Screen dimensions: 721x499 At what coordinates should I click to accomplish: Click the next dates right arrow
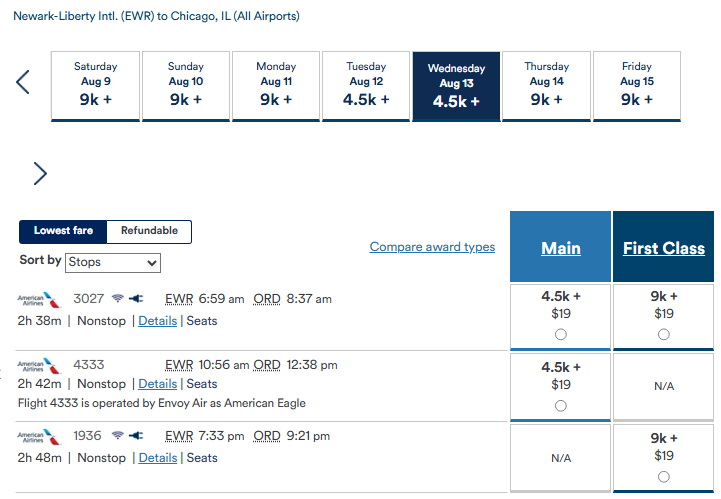tap(40, 173)
